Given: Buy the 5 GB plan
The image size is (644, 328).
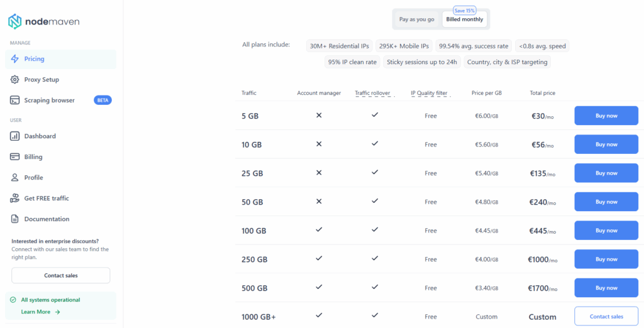Looking at the screenshot, I should click(x=606, y=116).
